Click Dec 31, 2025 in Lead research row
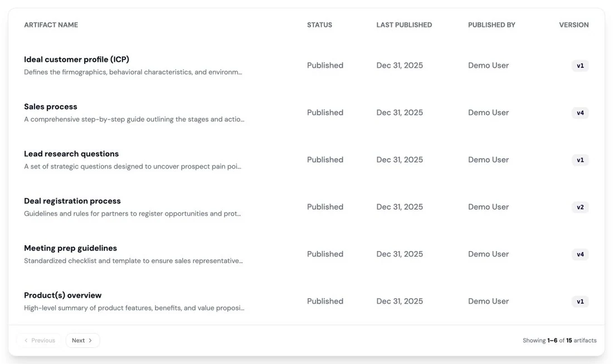Image resolution: width=613 pixels, height=364 pixels. pyautogui.click(x=400, y=160)
